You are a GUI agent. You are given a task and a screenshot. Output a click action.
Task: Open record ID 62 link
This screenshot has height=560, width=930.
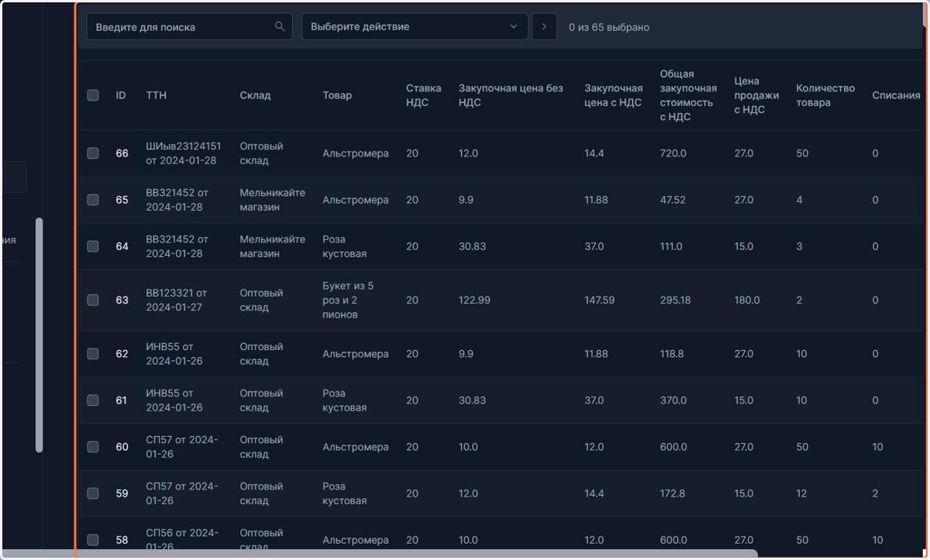click(122, 354)
